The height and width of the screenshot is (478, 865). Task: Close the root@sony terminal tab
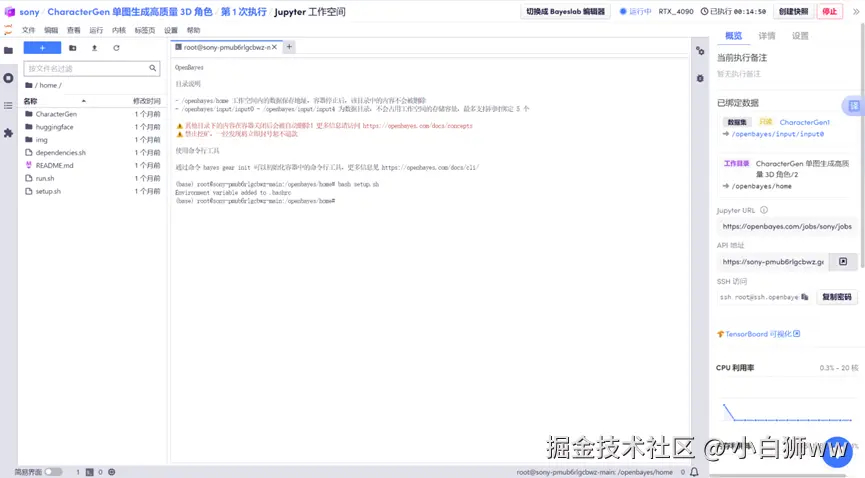click(x=274, y=47)
